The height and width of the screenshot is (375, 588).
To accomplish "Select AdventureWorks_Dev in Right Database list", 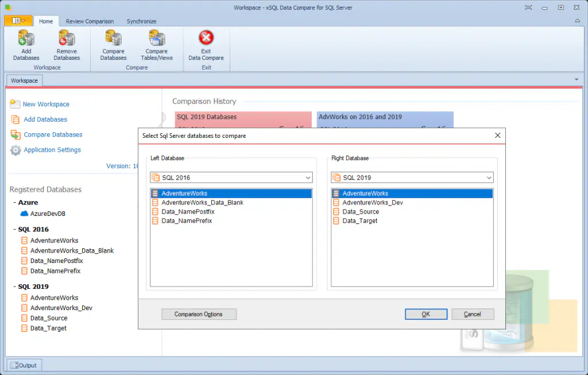I will (x=412, y=203).
